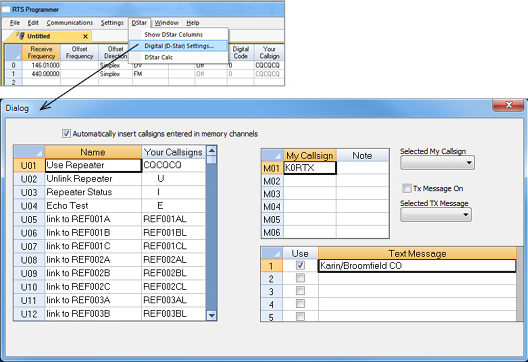
Task: Click the Karin/Broomfield CO message field
Action: pos(417,266)
